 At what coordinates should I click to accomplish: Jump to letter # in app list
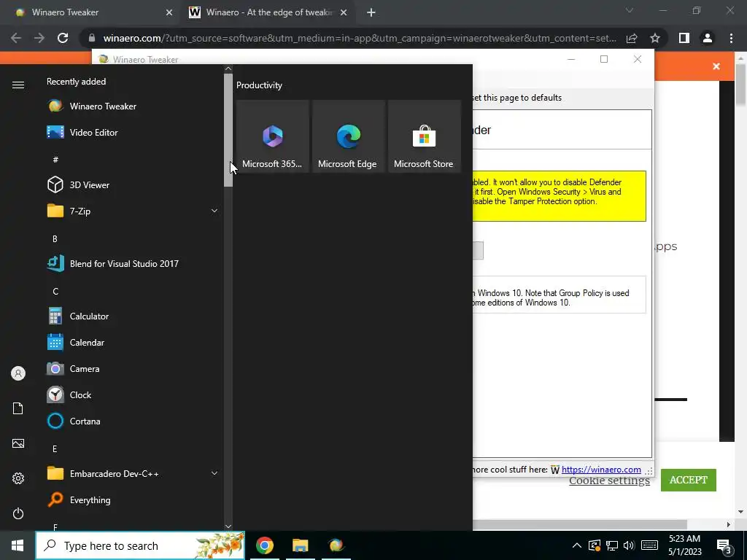coord(55,160)
